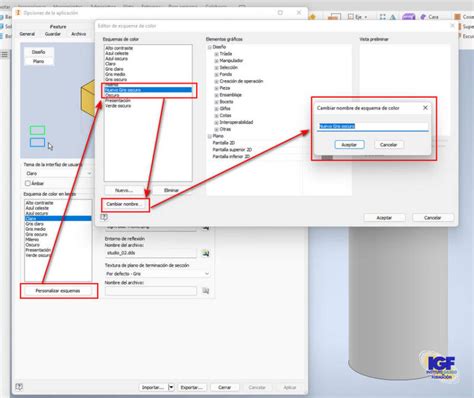
Task: Expand the Cotas tree node
Action: [216, 116]
